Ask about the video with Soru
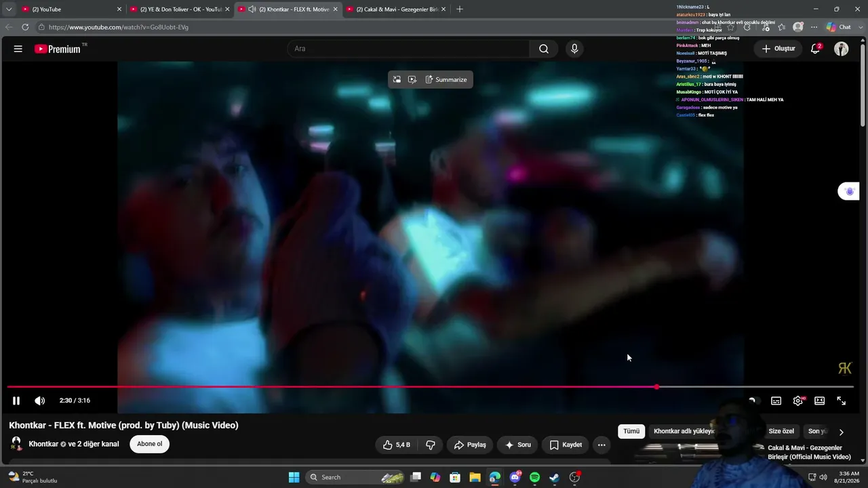The width and height of the screenshot is (868, 488). point(517,445)
